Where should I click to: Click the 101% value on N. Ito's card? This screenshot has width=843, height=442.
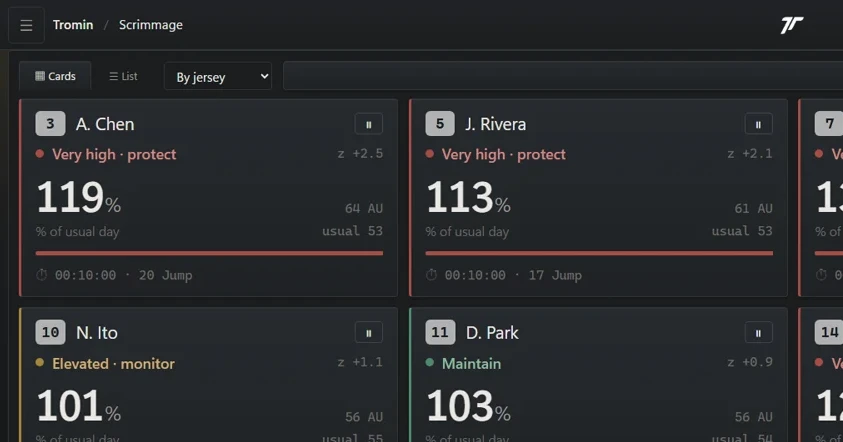pos(78,406)
